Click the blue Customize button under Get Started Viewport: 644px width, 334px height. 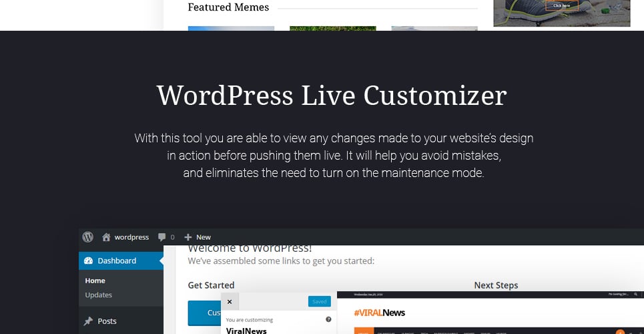click(x=204, y=313)
